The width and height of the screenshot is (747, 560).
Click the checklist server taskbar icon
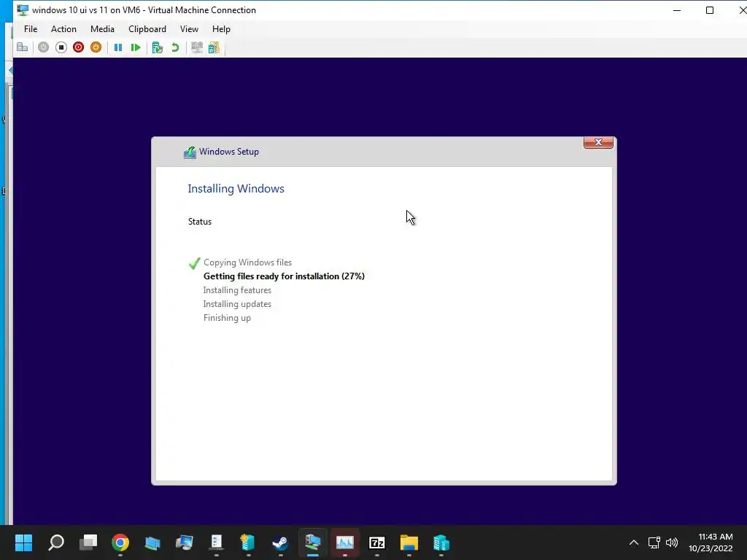tap(216, 542)
